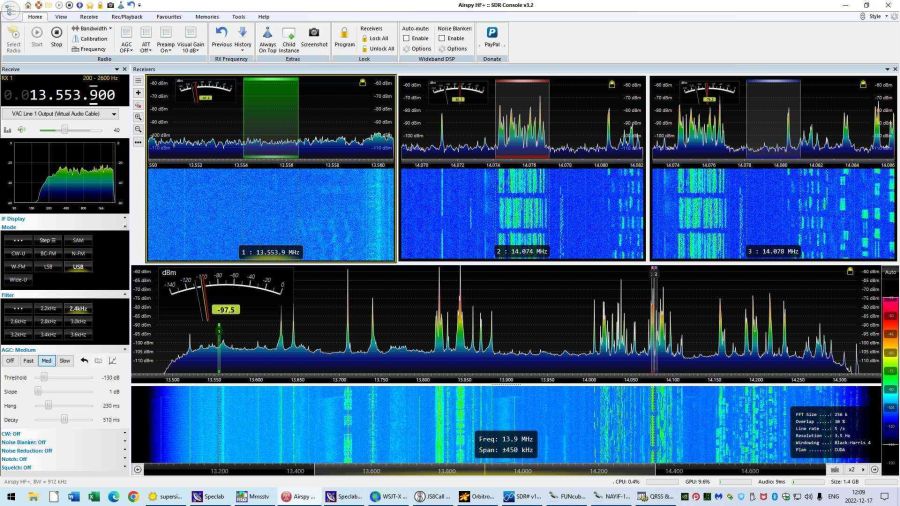Switch to the Rec/Playback ribbon tab

[125, 17]
